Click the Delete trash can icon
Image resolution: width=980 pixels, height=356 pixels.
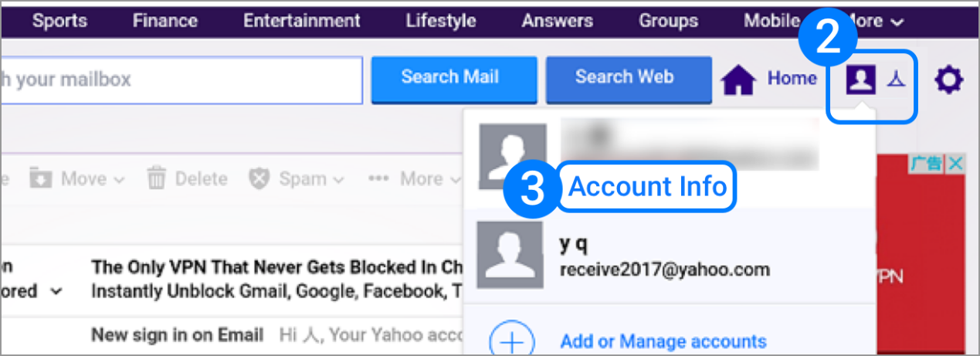tap(157, 178)
